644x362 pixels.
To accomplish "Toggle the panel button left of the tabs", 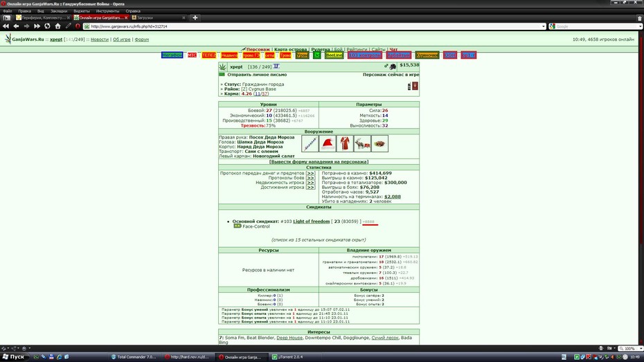I will (x=6, y=17).
